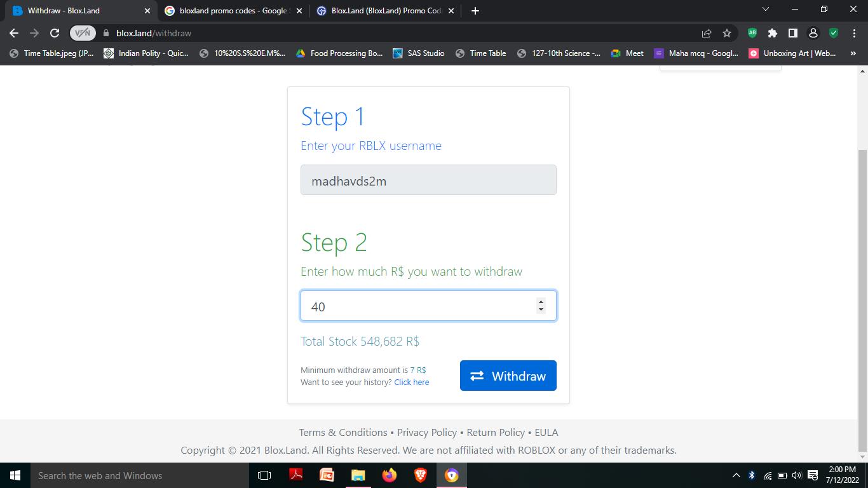Click the 7 R$ minimum amount link
The width and height of the screenshot is (868, 488).
coord(418,370)
